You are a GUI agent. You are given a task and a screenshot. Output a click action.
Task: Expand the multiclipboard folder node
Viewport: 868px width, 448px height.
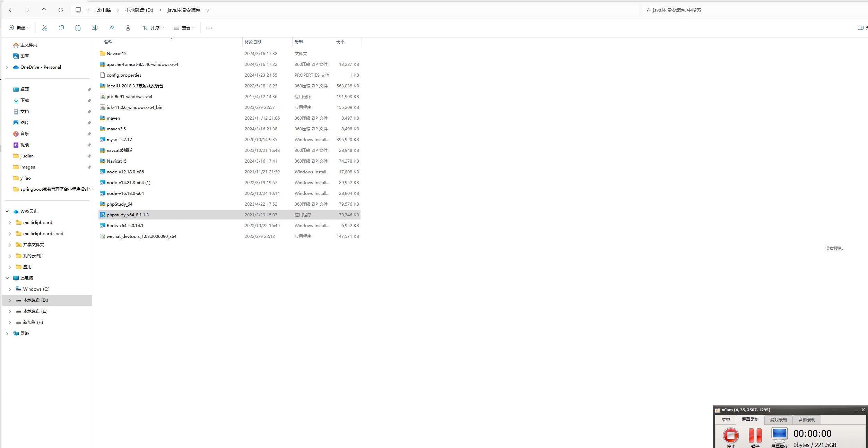(x=10, y=223)
